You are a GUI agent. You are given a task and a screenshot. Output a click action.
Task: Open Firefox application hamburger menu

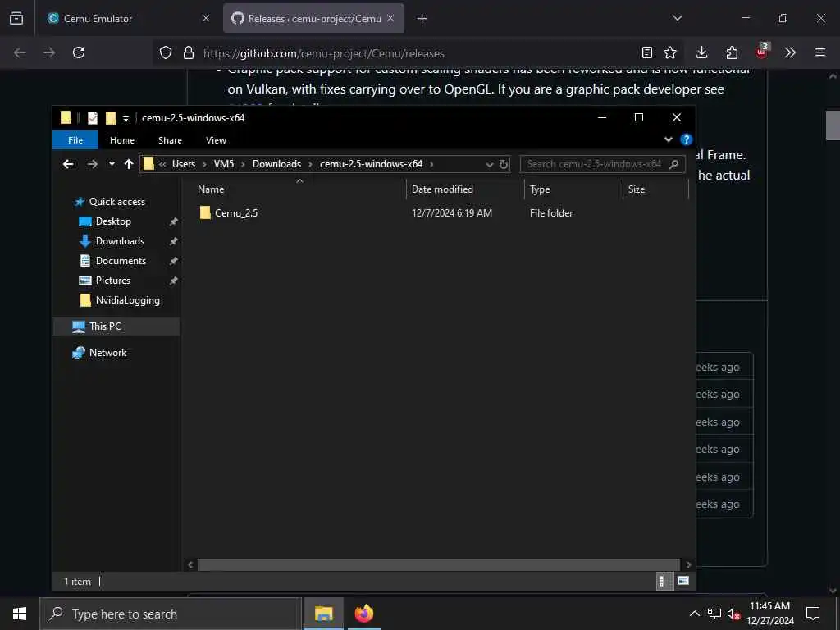click(x=820, y=52)
